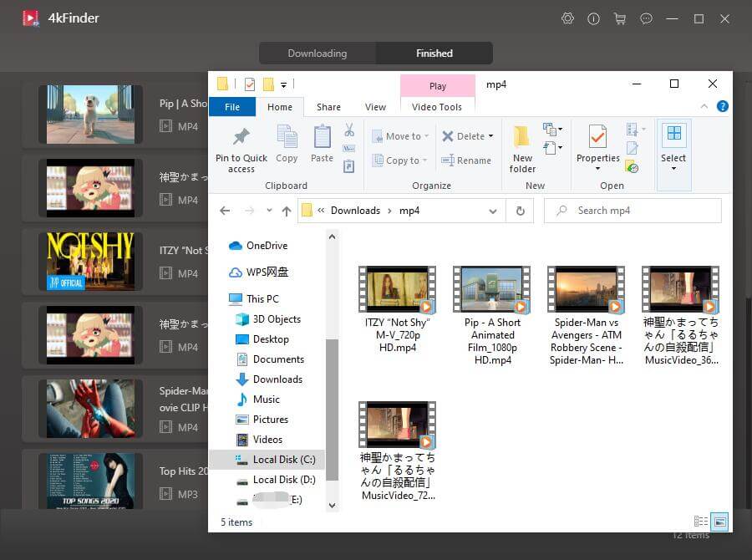Screen dimensions: 752x560
Task: Open 4kFinder settings via gear icon
Action: (x=568, y=18)
